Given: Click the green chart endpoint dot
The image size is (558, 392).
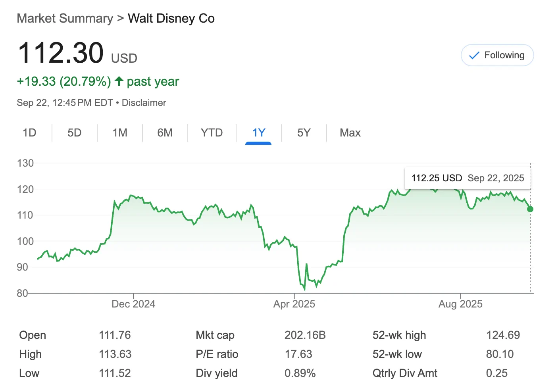Looking at the screenshot, I should [530, 209].
